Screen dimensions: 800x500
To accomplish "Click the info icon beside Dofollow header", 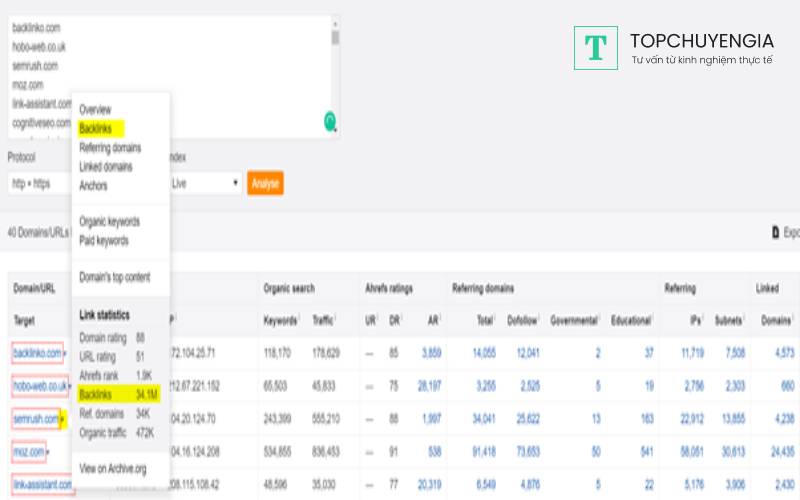I will [x=542, y=320].
